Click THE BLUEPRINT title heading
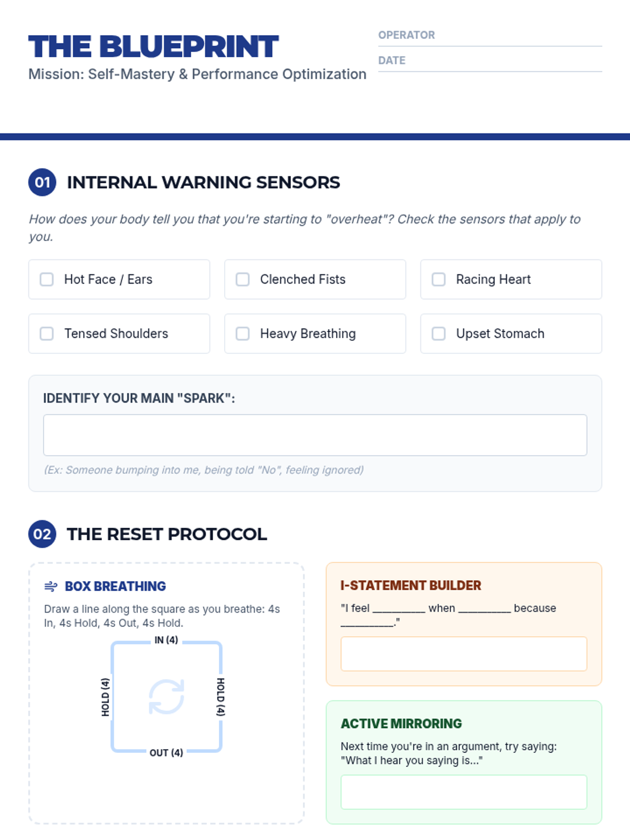Viewport: 630px width, 840px height. pyautogui.click(x=153, y=47)
